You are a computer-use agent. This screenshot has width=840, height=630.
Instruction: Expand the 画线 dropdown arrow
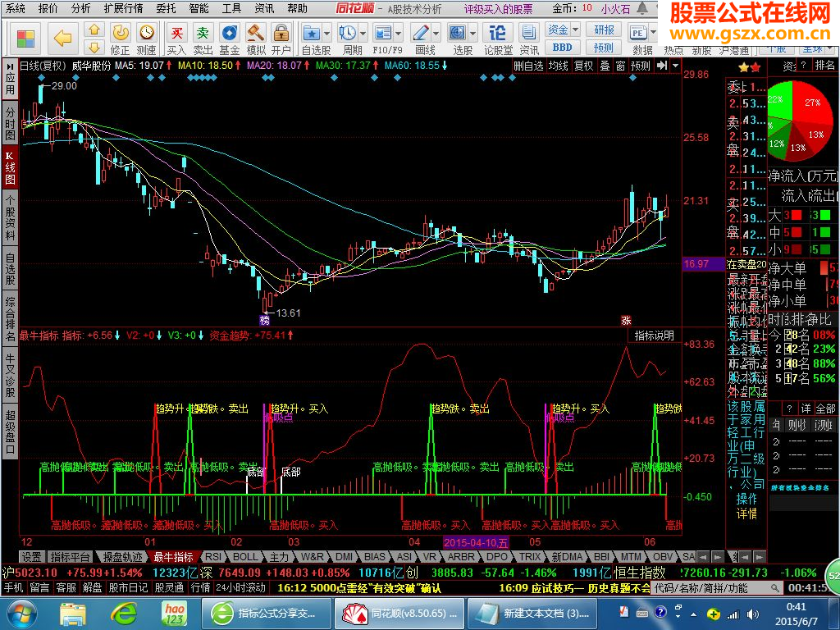(x=436, y=34)
